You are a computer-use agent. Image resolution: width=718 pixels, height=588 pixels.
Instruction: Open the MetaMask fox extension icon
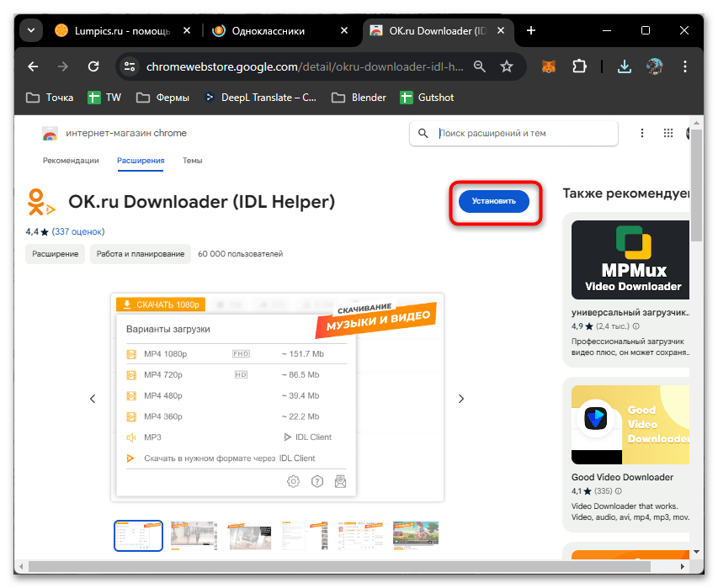(548, 66)
